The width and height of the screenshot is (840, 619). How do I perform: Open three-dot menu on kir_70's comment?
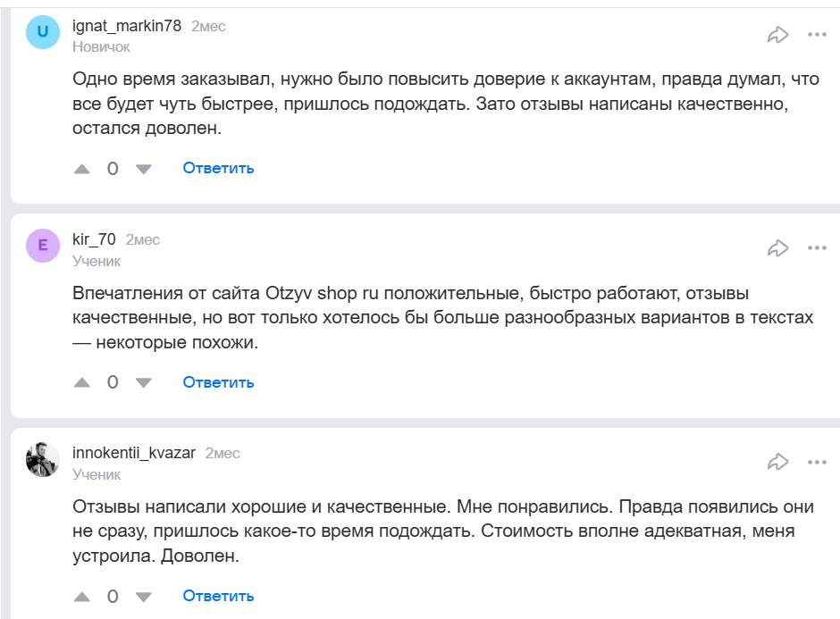pos(817,248)
